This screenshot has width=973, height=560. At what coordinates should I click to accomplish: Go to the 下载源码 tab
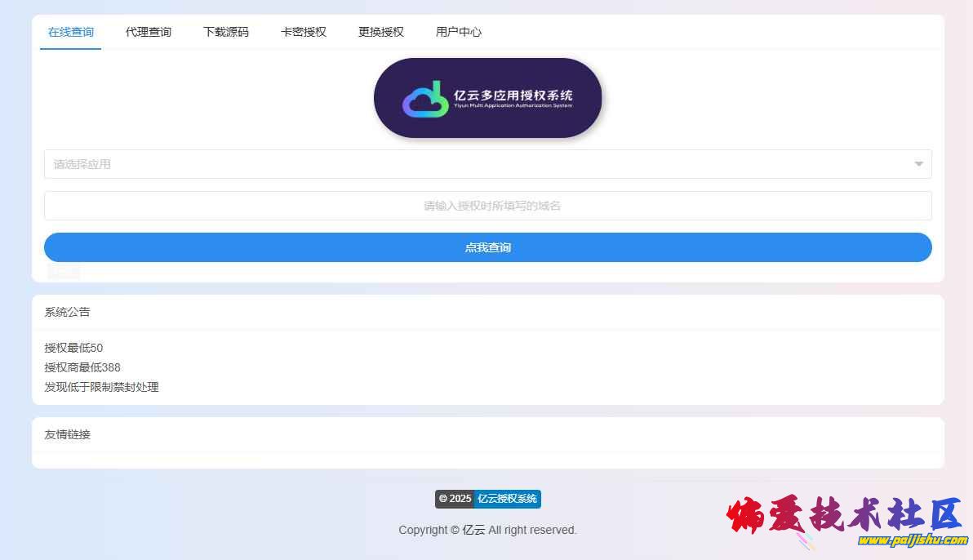pyautogui.click(x=226, y=33)
